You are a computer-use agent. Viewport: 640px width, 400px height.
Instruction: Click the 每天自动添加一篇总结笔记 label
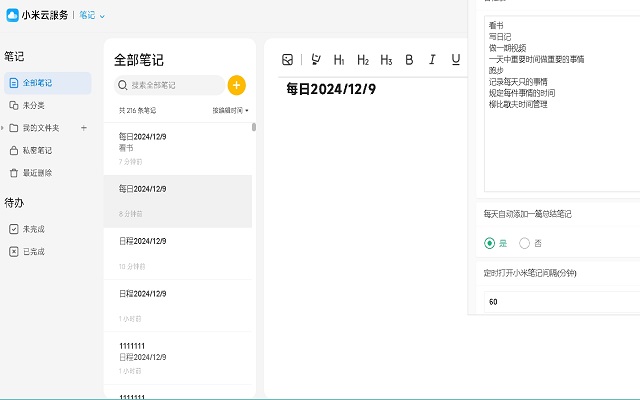tap(528, 214)
